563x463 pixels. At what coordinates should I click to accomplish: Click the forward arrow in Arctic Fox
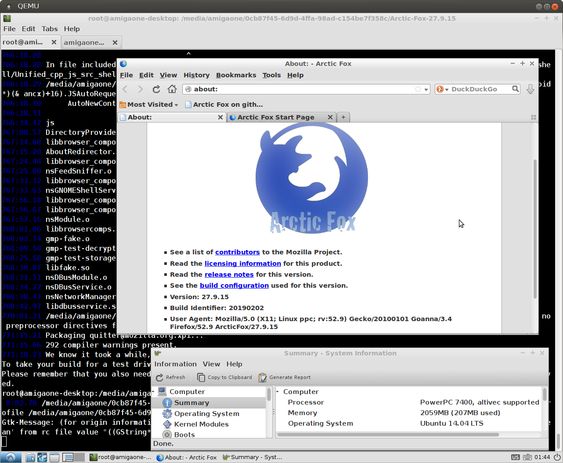(140, 89)
